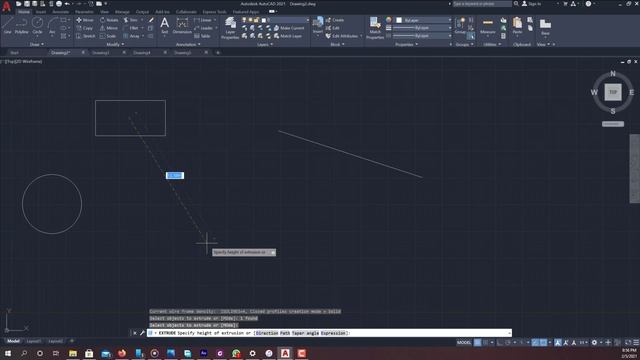Switch to the Drawing1 file tab
The image size is (640, 360).
[x=100, y=53]
